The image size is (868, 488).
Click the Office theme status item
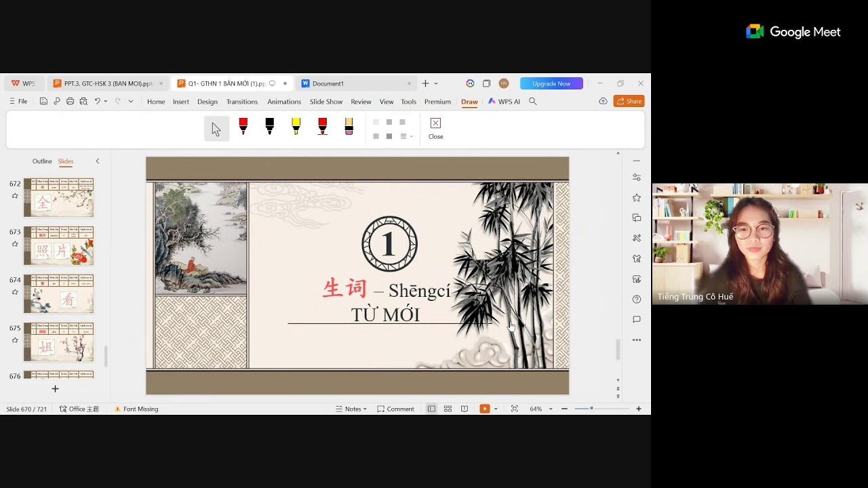coord(79,409)
